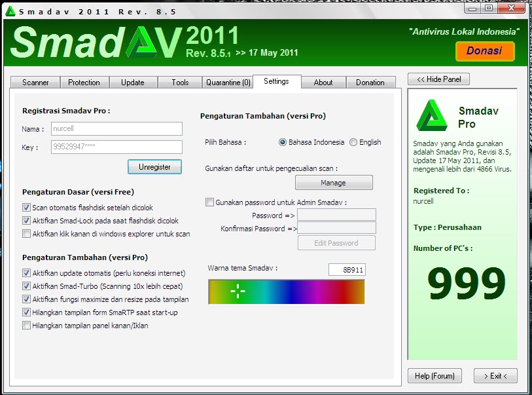Click the Edit Password button
The width and height of the screenshot is (532, 395).
[x=336, y=243]
